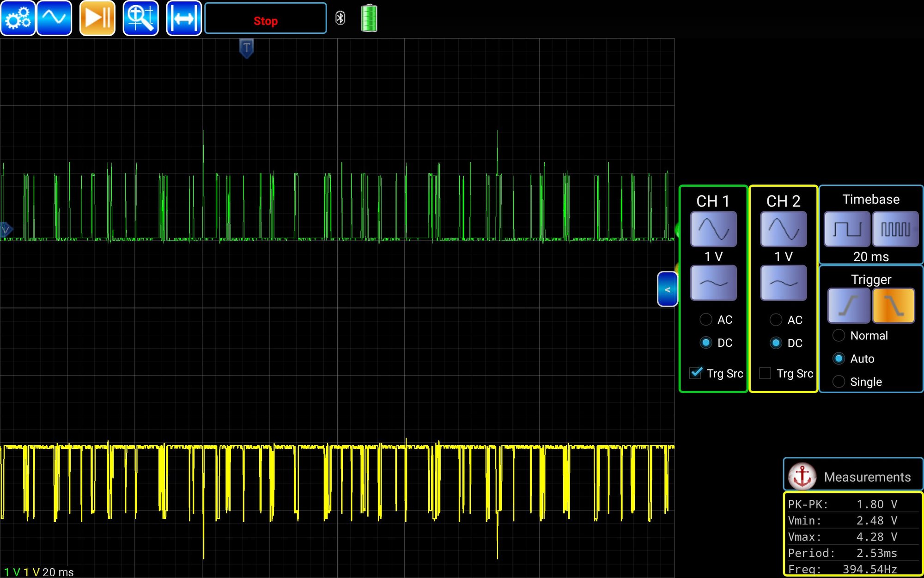Click the T trigger position marker

tap(247, 48)
